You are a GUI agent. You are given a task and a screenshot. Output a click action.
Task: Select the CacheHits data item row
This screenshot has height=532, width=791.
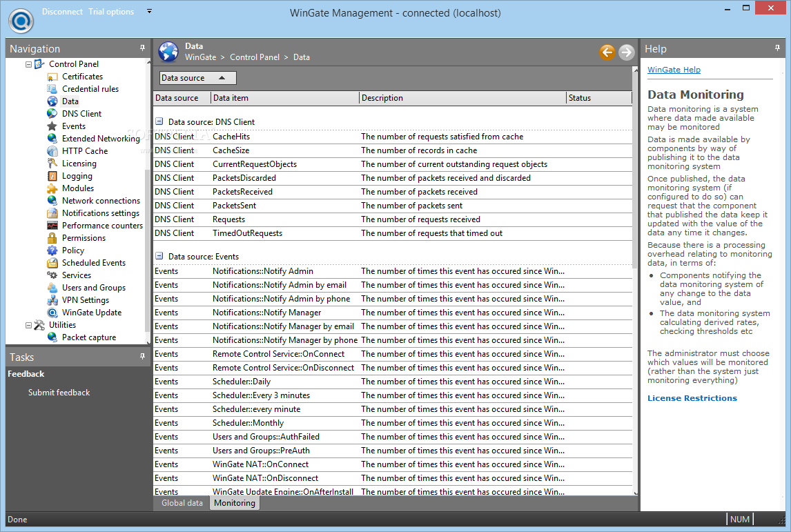pos(393,137)
